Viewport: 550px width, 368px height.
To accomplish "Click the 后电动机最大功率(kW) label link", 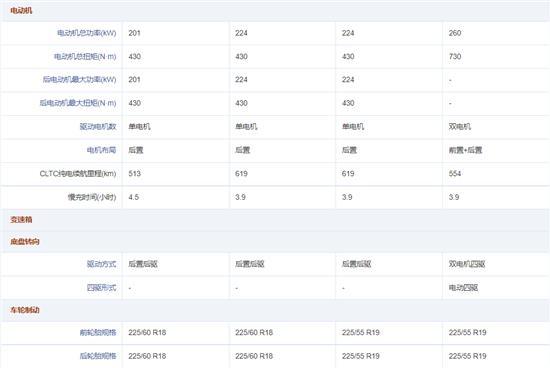I will click(x=79, y=80).
